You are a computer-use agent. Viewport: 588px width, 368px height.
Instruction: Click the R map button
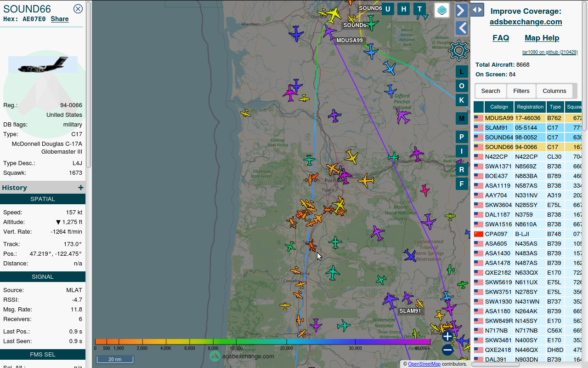pyautogui.click(x=462, y=169)
